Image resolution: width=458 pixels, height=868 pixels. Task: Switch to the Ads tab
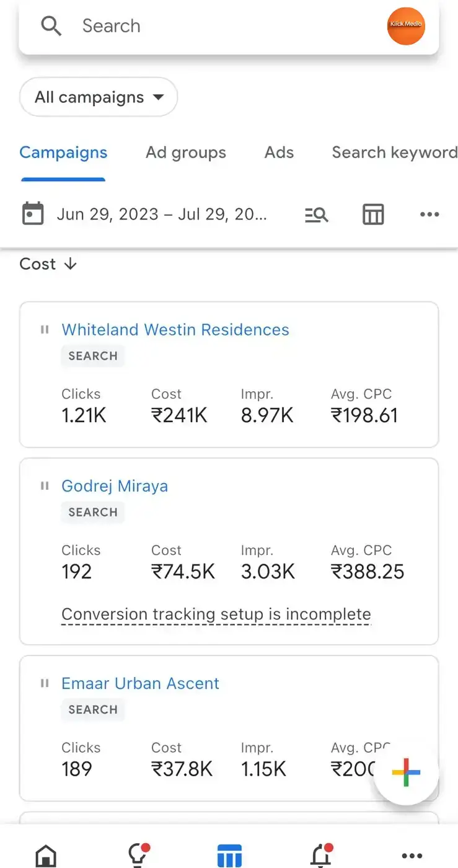[279, 153]
